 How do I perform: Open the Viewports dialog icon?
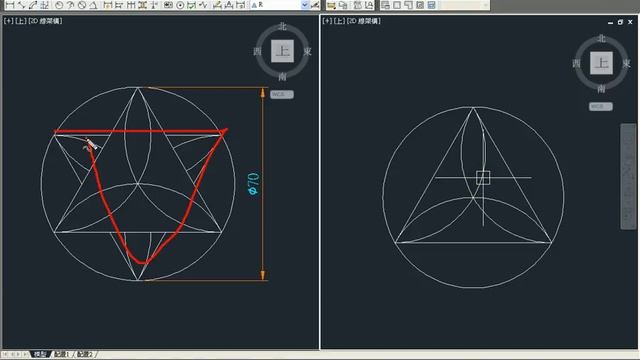click(385, 5)
